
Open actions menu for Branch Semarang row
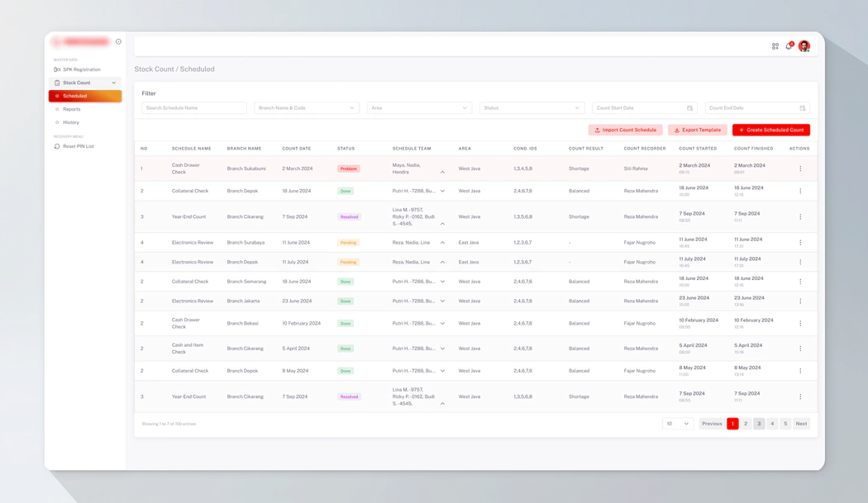pyautogui.click(x=800, y=282)
